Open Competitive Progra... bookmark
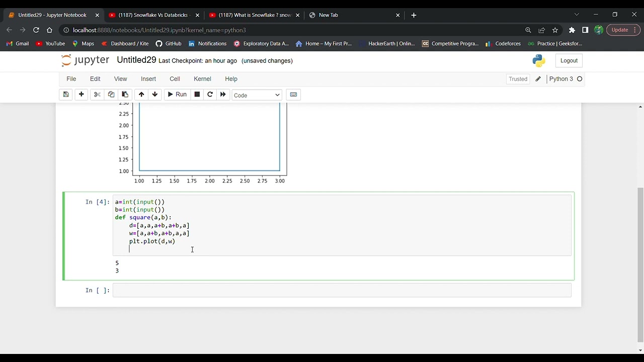 click(x=450, y=44)
